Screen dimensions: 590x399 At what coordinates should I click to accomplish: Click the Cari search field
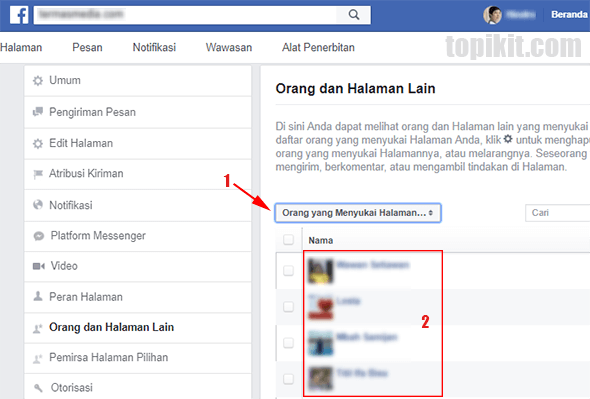pyautogui.click(x=558, y=213)
